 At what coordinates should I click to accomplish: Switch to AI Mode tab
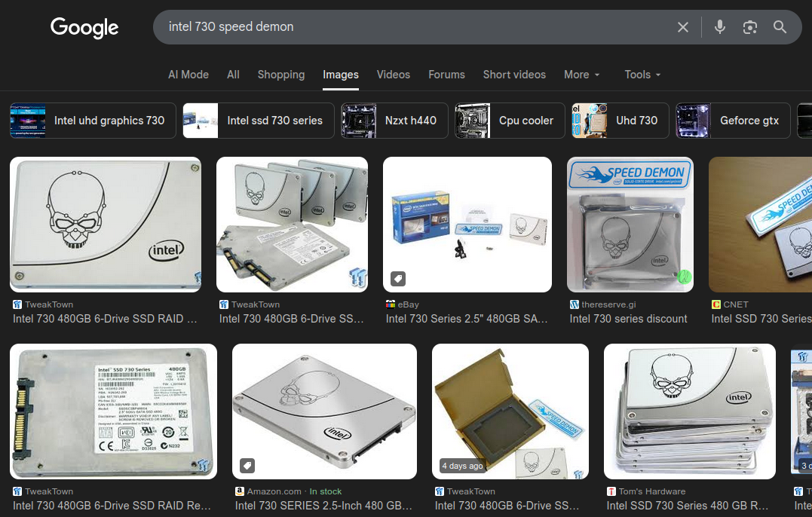point(188,75)
